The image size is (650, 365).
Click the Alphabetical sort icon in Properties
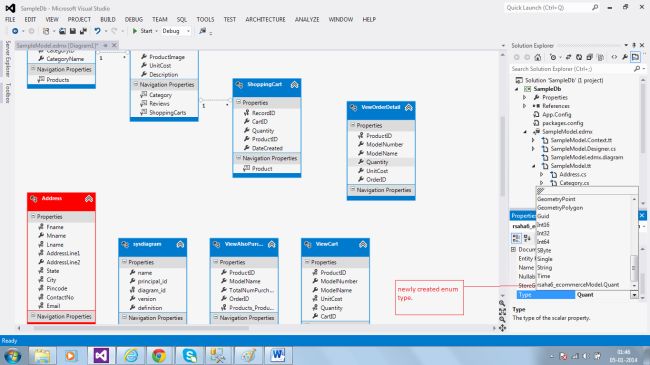pos(527,238)
